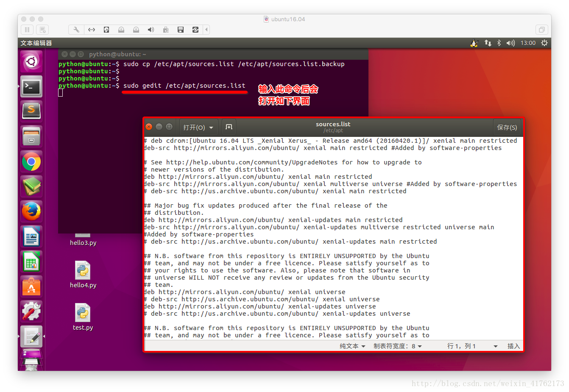The height and width of the screenshot is (392, 569).
Task: Focus the gedit Text Editor launcher icon
Action: point(31,337)
